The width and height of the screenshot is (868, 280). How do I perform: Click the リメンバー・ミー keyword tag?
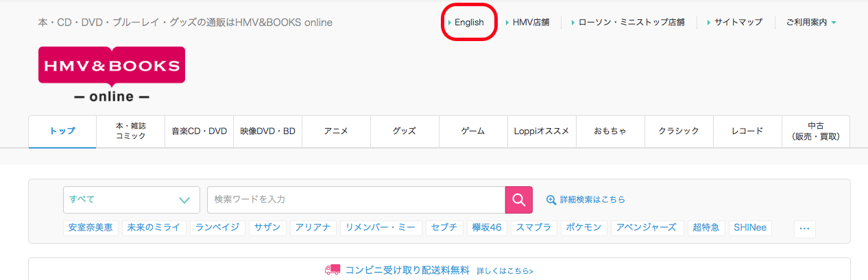381,228
